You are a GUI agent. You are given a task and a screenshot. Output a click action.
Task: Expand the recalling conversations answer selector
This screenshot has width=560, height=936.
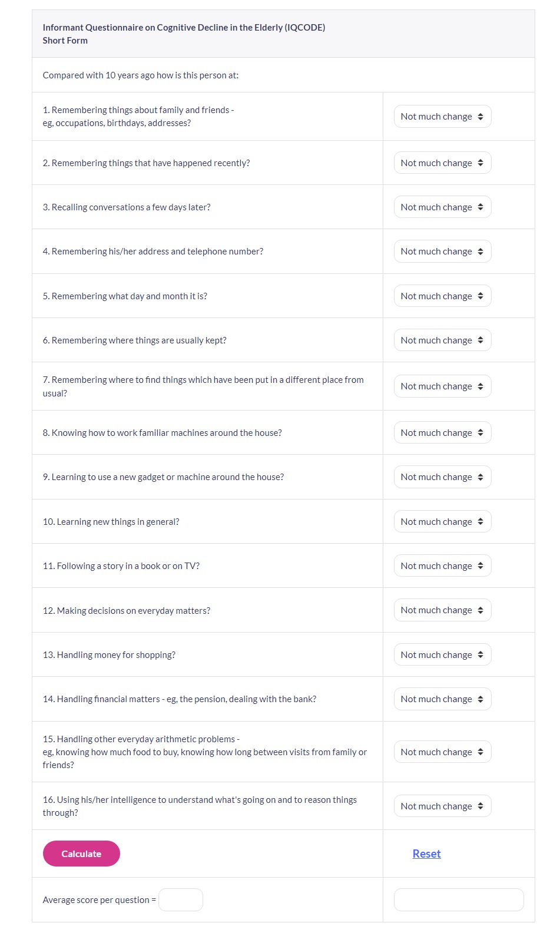(x=442, y=207)
